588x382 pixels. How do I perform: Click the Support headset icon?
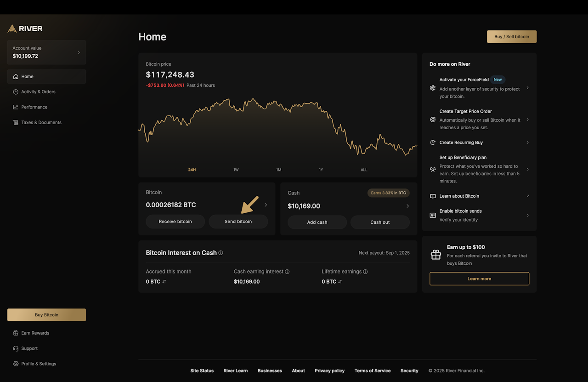point(16,348)
